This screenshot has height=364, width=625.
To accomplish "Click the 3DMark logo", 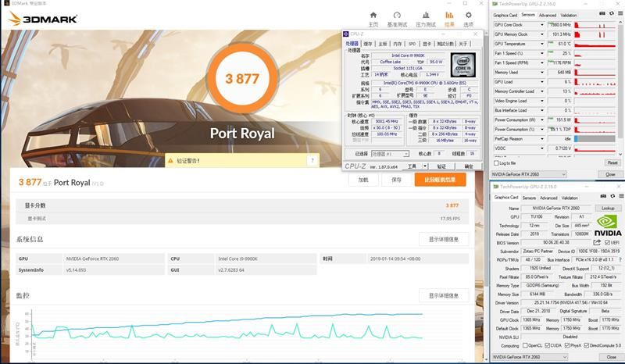I will pyautogui.click(x=43, y=19).
